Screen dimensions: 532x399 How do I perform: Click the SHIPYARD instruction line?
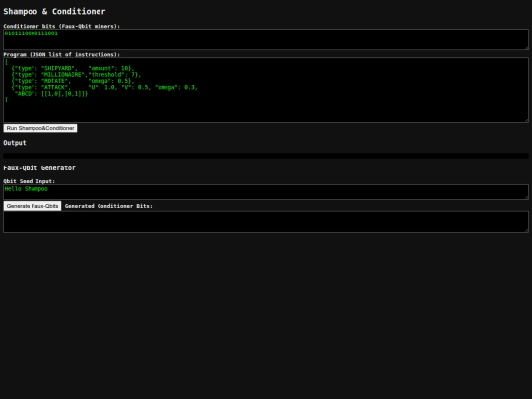(x=73, y=68)
